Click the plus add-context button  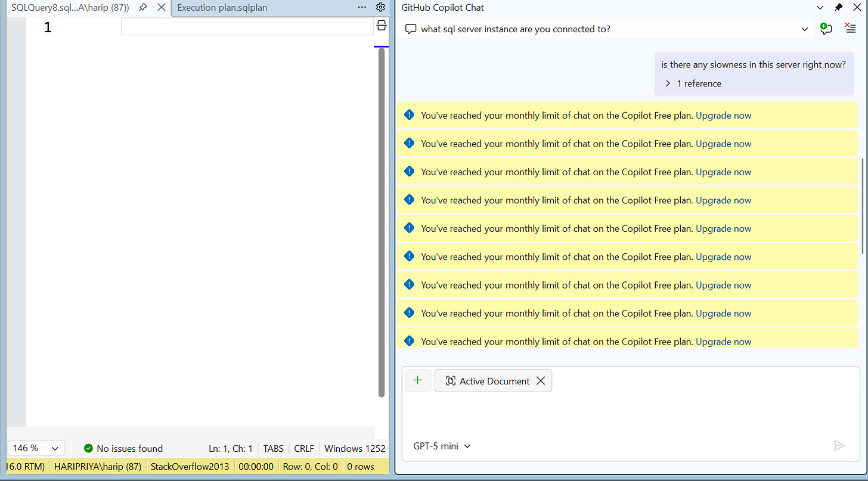(x=418, y=380)
